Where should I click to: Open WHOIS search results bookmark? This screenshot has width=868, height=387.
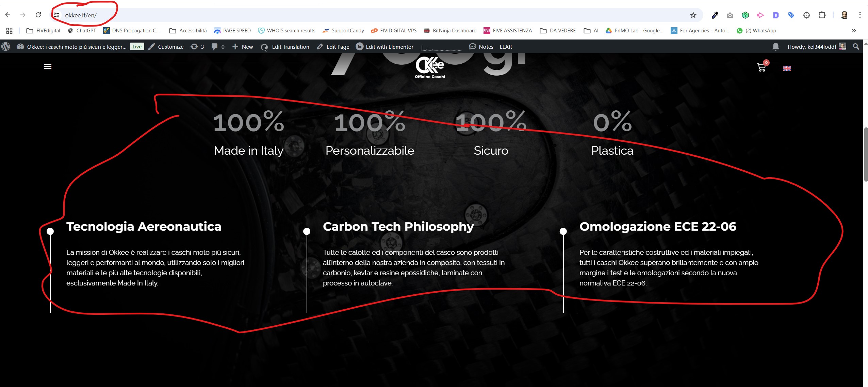(x=286, y=31)
